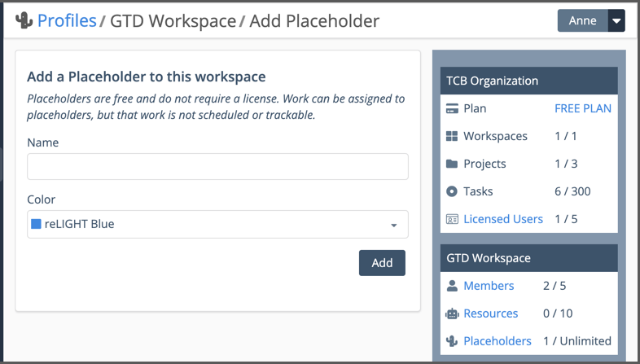Image resolution: width=640 pixels, height=364 pixels.
Task: Click the Placeholders cactus icon
Action: (x=452, y=341)
